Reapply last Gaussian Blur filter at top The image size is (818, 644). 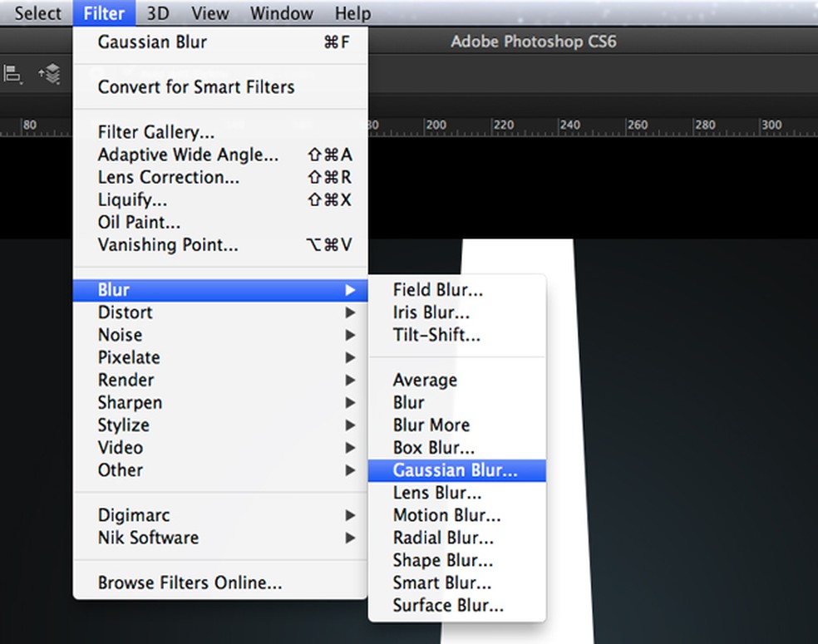tap(220, 42)
